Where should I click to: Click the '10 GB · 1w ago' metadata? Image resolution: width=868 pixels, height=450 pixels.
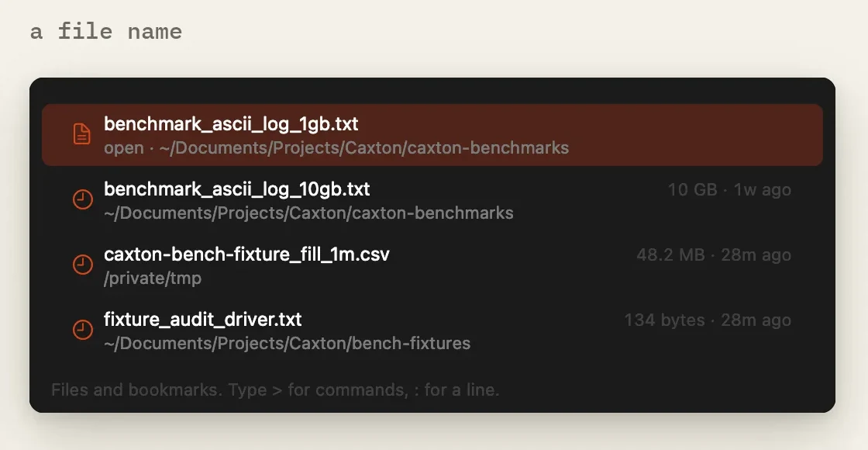click(x=729, y=189)
